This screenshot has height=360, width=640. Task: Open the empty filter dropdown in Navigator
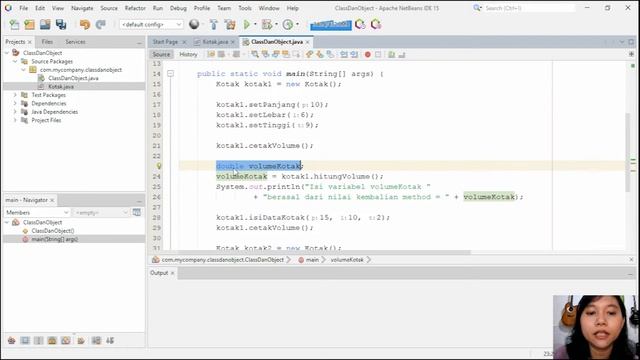(x=101, y=213)
